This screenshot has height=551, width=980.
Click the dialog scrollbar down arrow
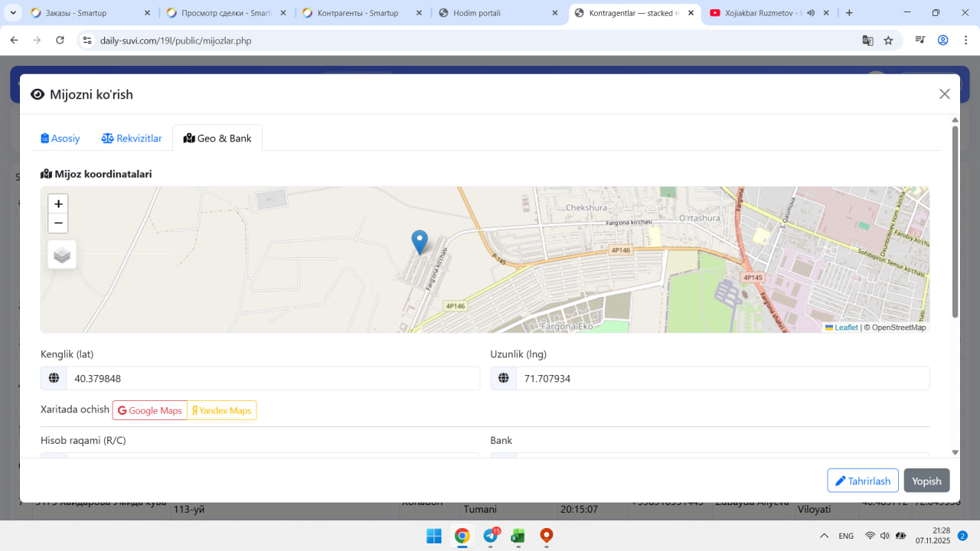click(x=955, y=453)
